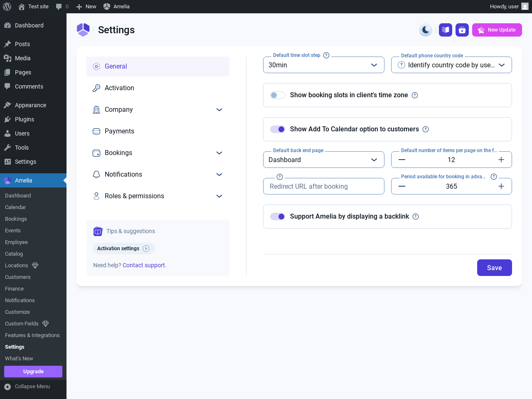Screen dimensions: 532x399
Task: Click help icon above Redirect URL field
Action: 280,177
